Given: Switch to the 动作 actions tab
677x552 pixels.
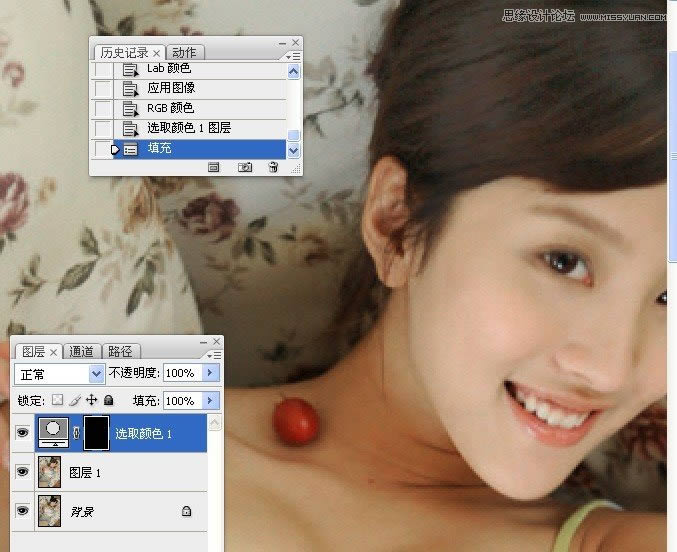Looking at the screenshot, I should 183,52.
